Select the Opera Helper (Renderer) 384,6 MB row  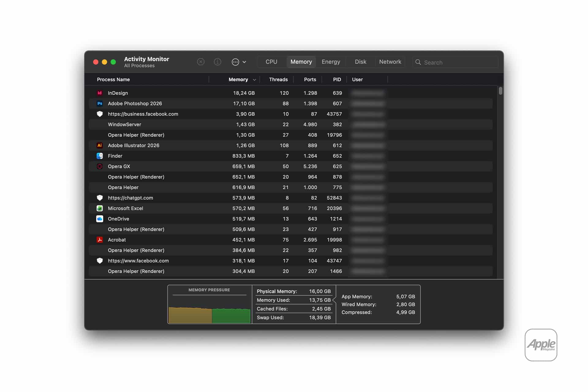[x=291, y=250]
